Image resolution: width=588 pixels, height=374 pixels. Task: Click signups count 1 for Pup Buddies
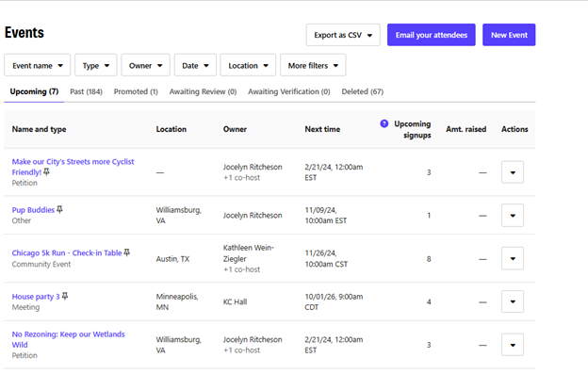point(429,216)
